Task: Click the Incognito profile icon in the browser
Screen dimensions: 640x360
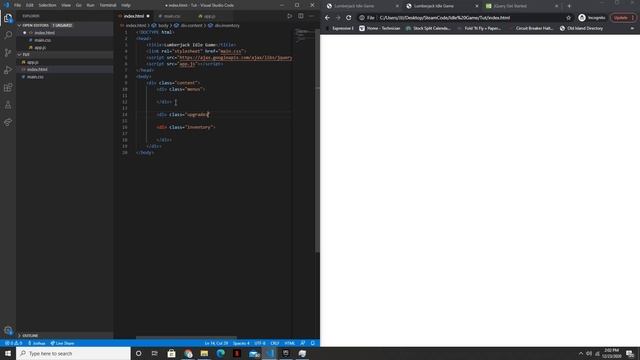Action: [591, 18]
